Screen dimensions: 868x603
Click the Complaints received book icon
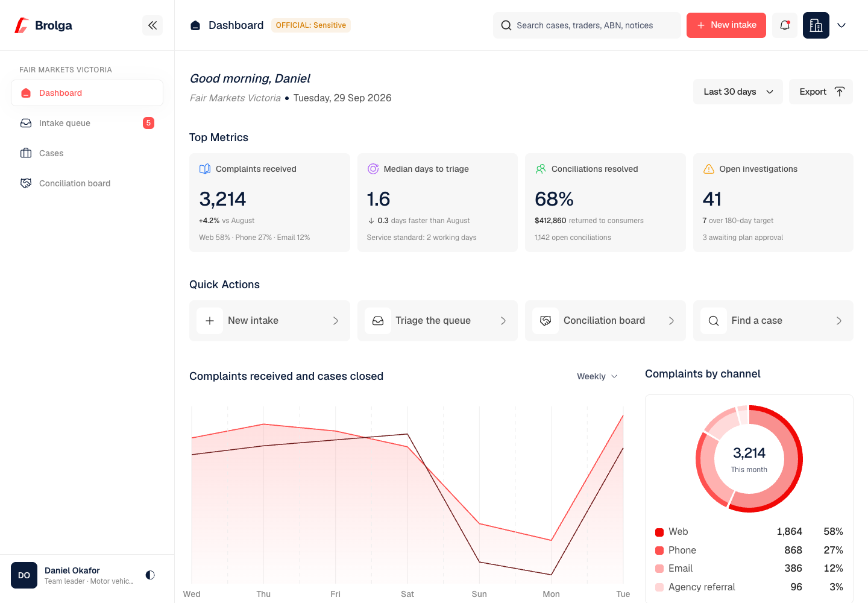tap(205, 169)
